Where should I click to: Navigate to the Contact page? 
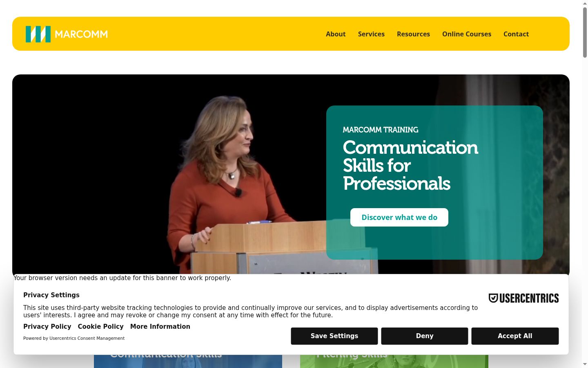point(516,34)
